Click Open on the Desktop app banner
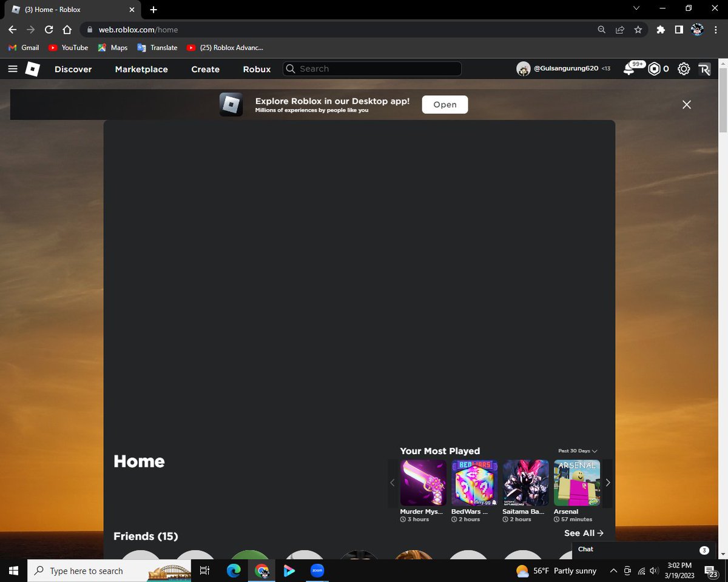The image size is (728, 582). coord(445,104)
